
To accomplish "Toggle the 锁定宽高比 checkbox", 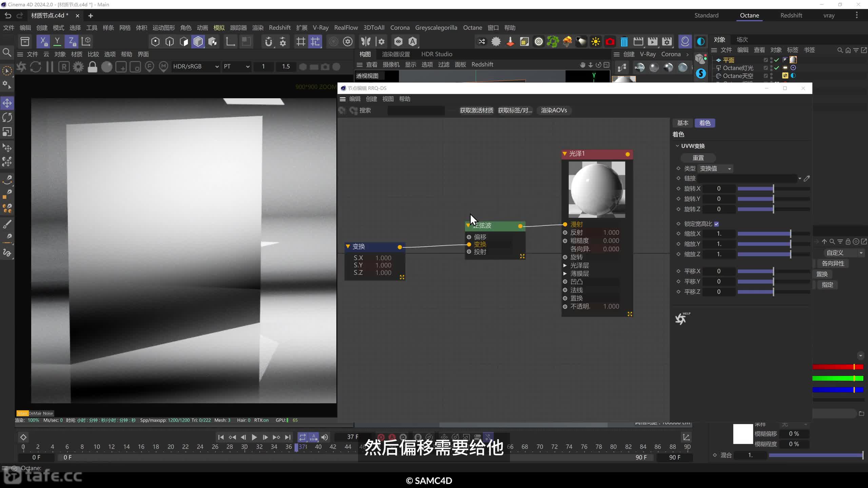I will click(716, 224).
